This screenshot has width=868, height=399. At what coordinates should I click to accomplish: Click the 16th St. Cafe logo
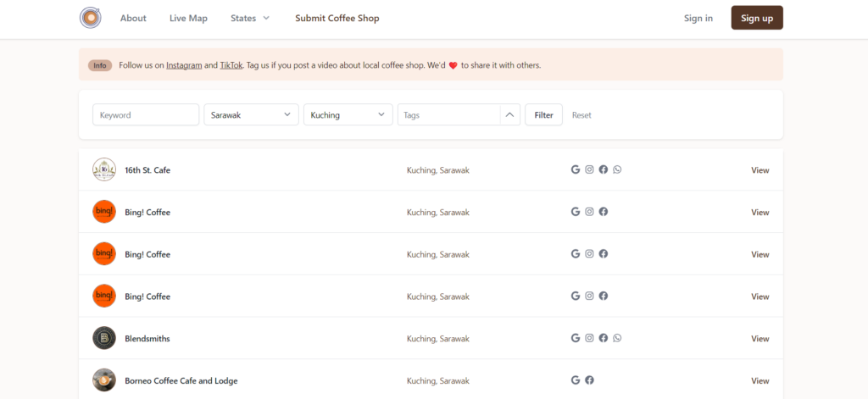click(x=104, y=169)
